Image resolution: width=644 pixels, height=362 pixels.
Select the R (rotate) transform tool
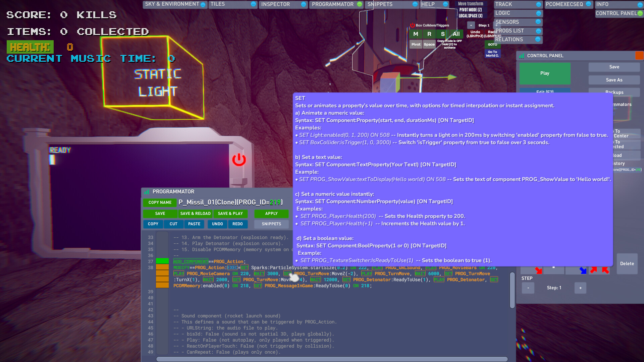pyautogui.click(x=429, y=34)
